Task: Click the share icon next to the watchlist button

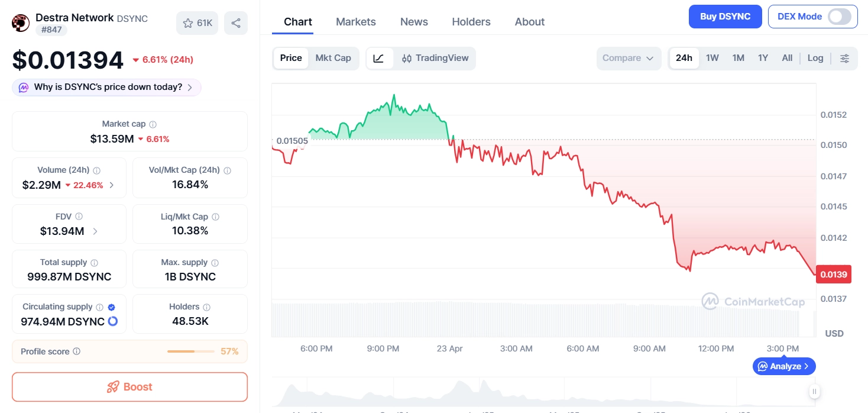Action: (x=236, y=23)
